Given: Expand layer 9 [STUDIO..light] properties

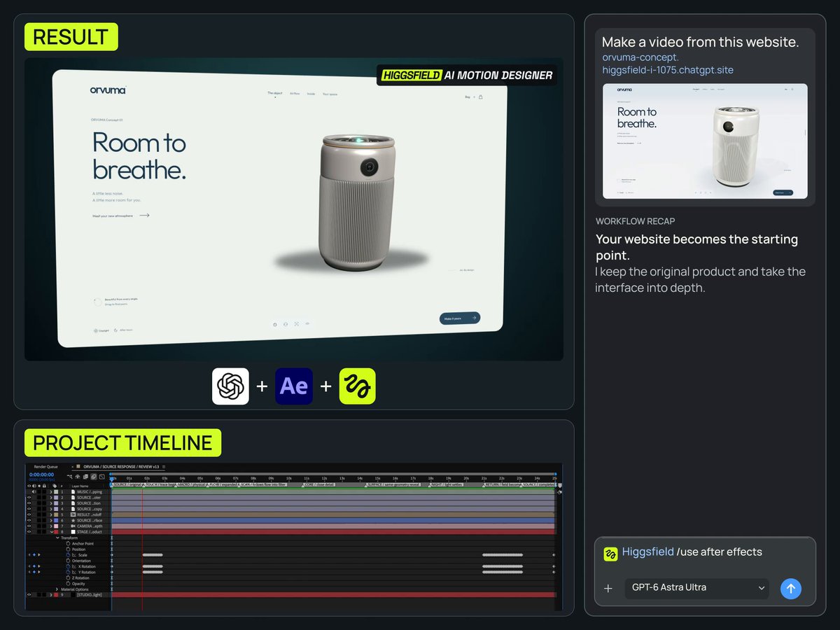Looking at the screenshot, I should click(x=51, y=595).
